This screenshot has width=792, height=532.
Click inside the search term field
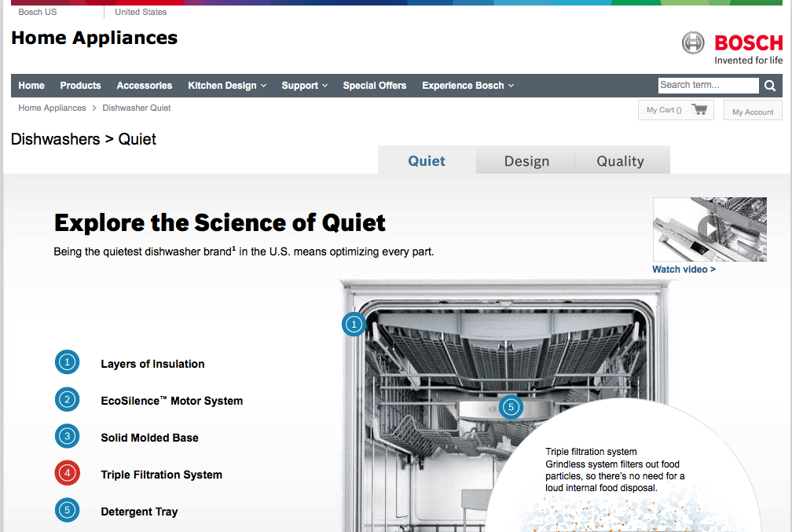point(706,85)
